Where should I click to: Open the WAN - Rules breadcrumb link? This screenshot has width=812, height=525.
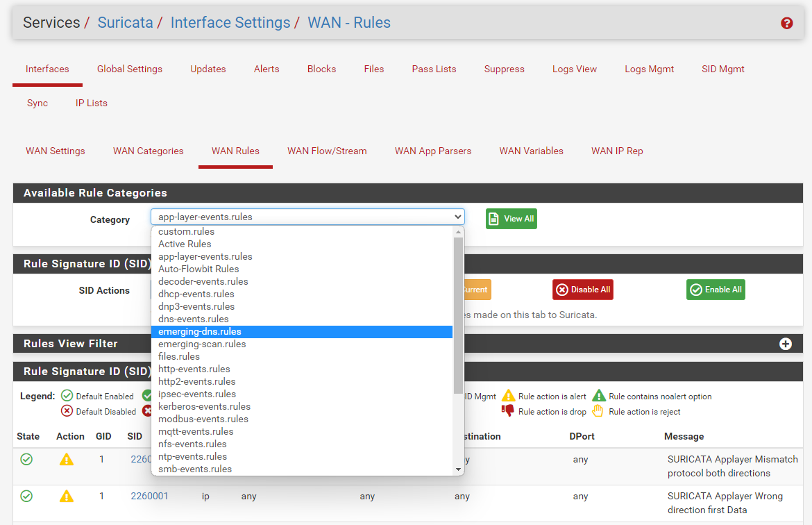[x=349, y=23]
